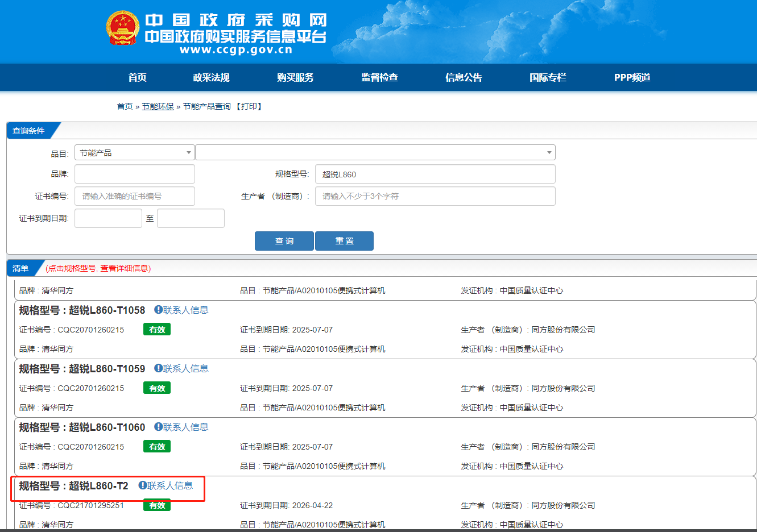Image resolution: width=757 pixels, height=532 pixels.
Task: Click 有效 badge in the 超锐L860-T1060 row
Action: (157, 447)
